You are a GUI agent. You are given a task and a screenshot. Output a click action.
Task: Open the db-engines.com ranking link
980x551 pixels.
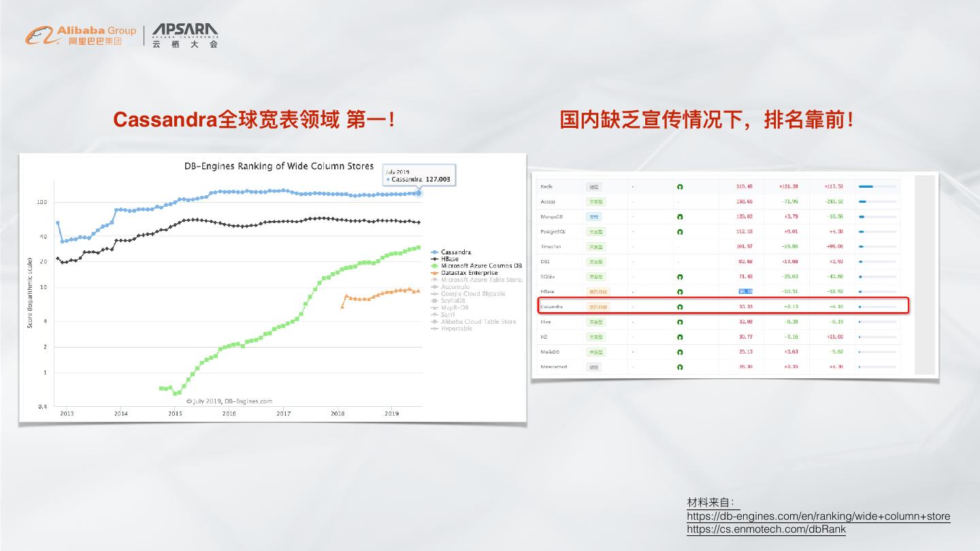point(818,516)
